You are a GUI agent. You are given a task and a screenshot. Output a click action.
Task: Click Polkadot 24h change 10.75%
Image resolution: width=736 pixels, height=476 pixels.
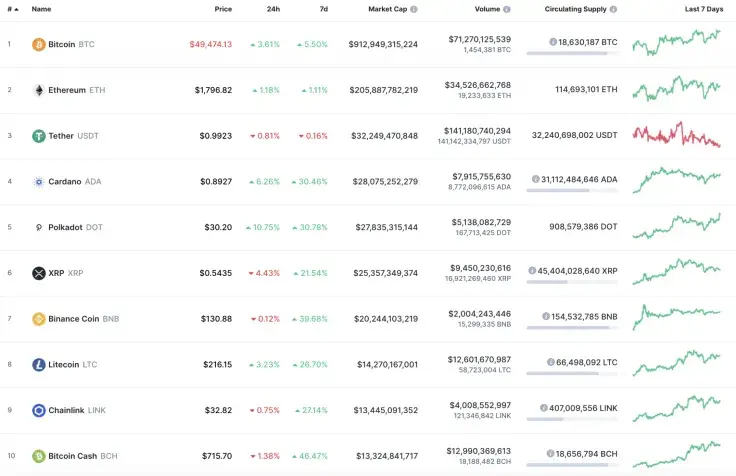click(263, 227)
